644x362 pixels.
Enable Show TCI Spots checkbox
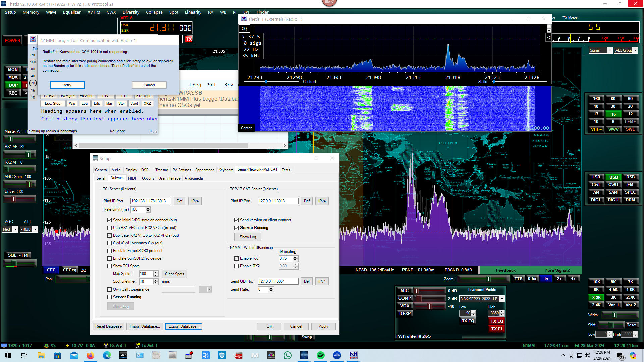point(109,266)
